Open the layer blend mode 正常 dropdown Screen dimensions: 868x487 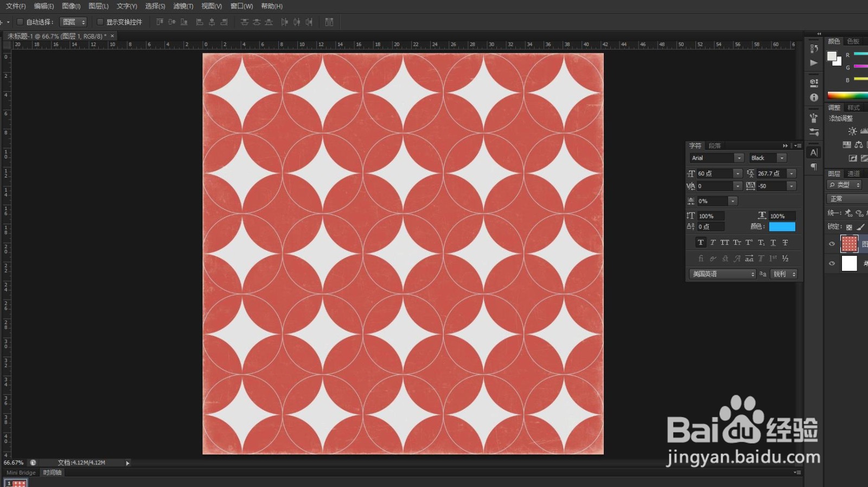(847, 199)
